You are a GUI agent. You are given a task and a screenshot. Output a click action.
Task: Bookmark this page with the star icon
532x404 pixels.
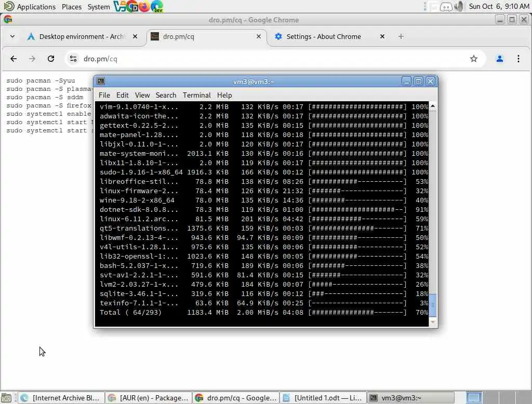coord(474,59)
